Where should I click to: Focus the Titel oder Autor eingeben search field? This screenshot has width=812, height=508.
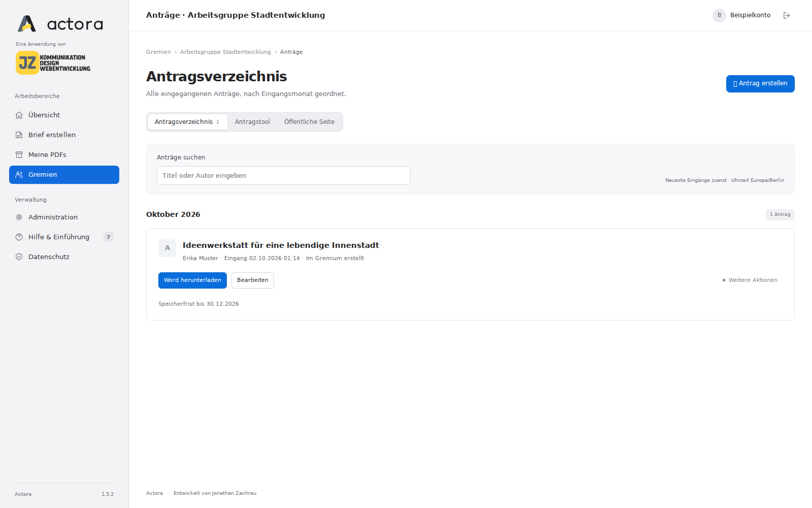(x=283, y=176)
